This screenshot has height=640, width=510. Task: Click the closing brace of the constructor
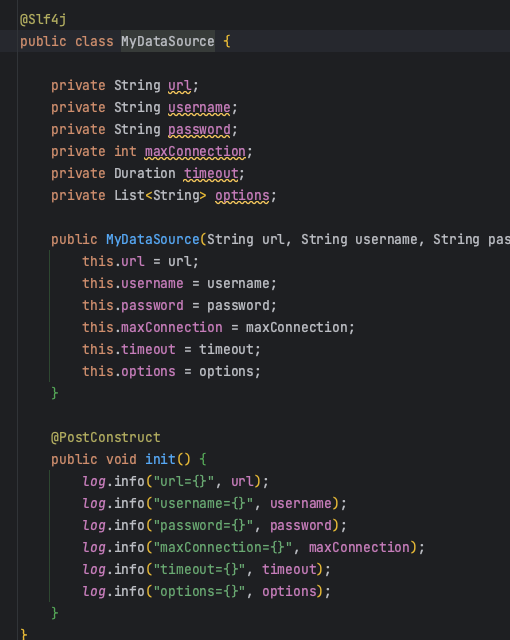[x=55, y=393]
